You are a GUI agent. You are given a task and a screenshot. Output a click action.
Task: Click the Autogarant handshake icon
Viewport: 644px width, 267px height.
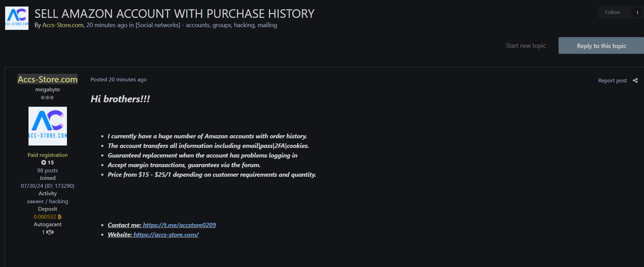[50, 232]
